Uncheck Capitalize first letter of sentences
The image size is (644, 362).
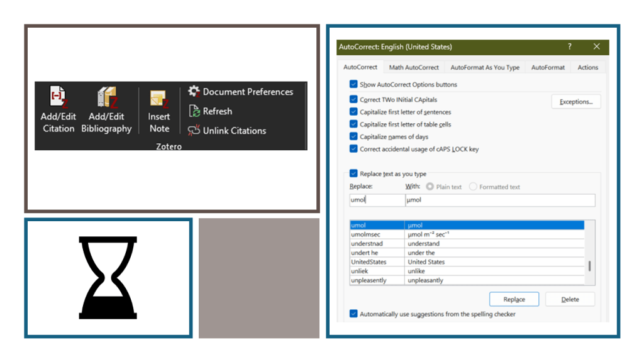pos(353,112)
